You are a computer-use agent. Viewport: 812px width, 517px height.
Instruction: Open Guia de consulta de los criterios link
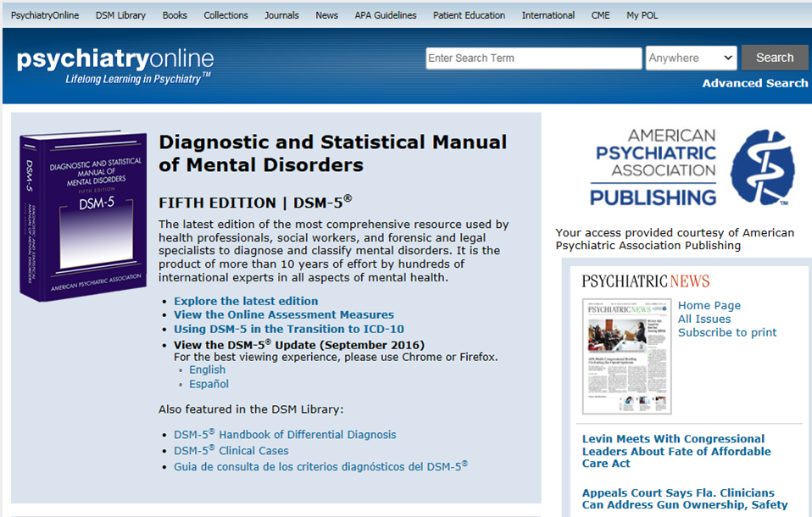tap(320, 466)
